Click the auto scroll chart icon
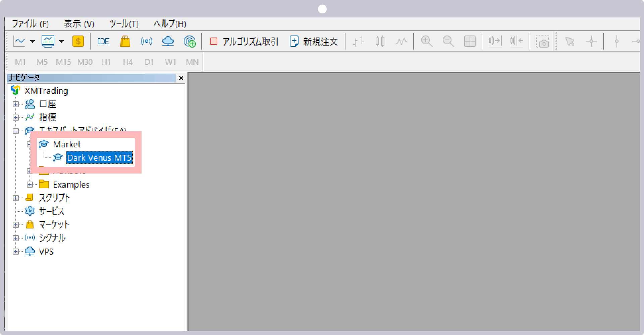 click(495, 42)
